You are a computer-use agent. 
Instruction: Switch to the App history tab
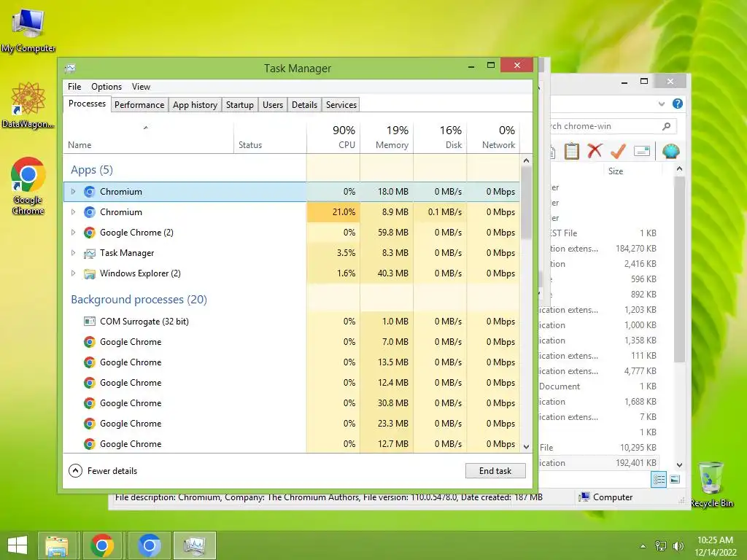(x=195, y=105)
